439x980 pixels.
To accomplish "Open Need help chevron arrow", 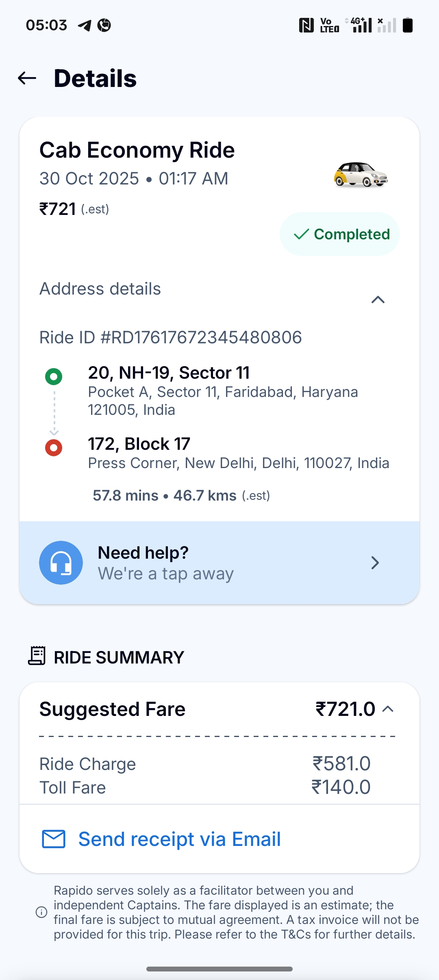I will (375, 563).
